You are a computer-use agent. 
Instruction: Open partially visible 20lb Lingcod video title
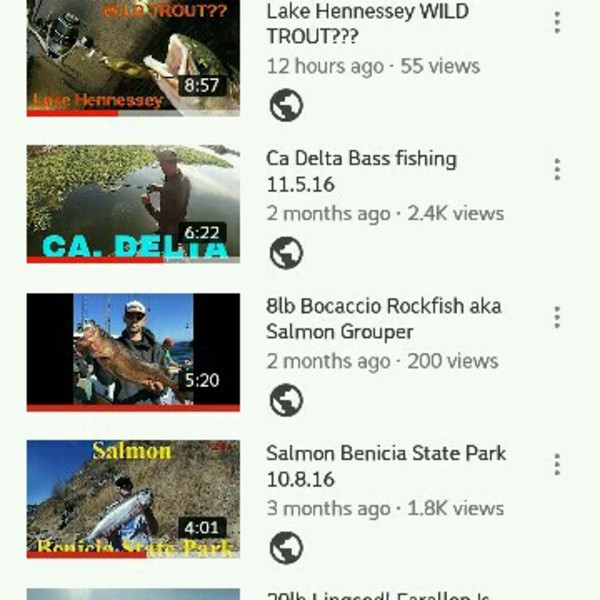click(377, 595)
